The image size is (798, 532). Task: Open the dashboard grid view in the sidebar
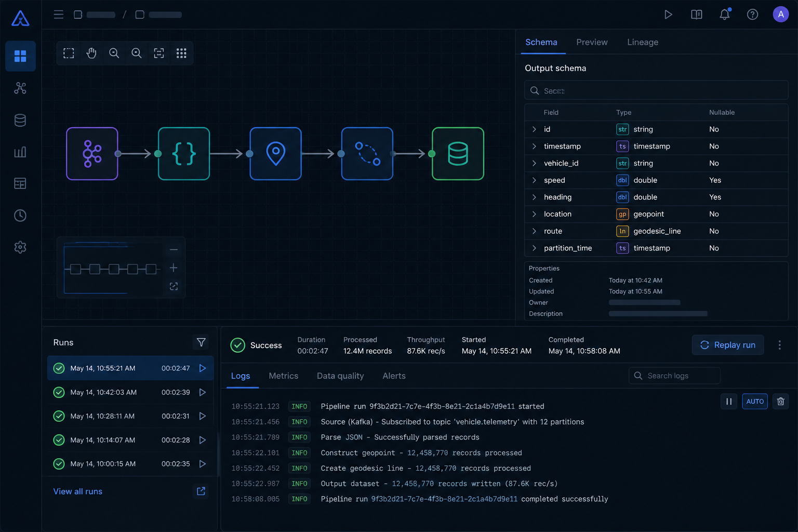pyautogui.click(x=20, y=56)
